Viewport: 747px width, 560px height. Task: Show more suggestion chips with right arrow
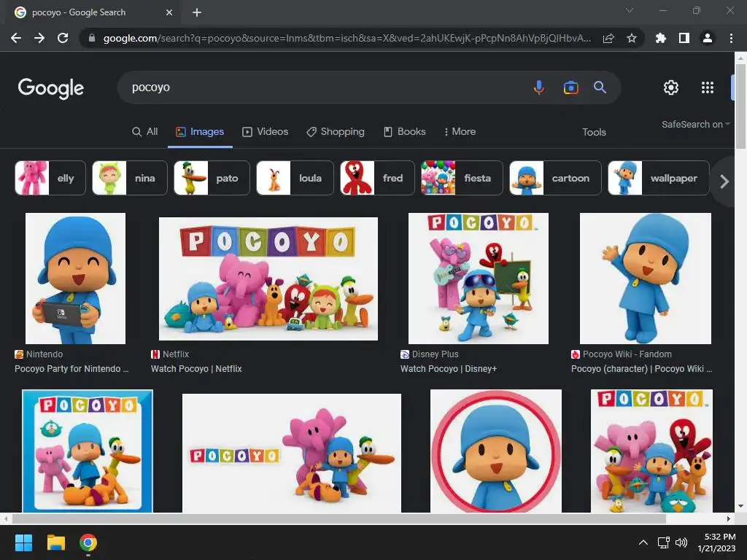click(x=724, y=182)
